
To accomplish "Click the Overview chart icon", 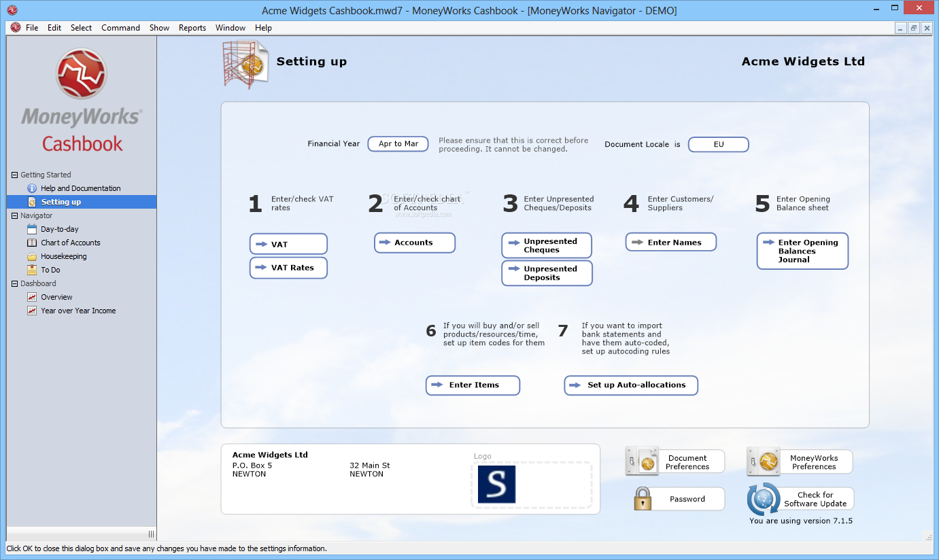I will coord(31,297).
